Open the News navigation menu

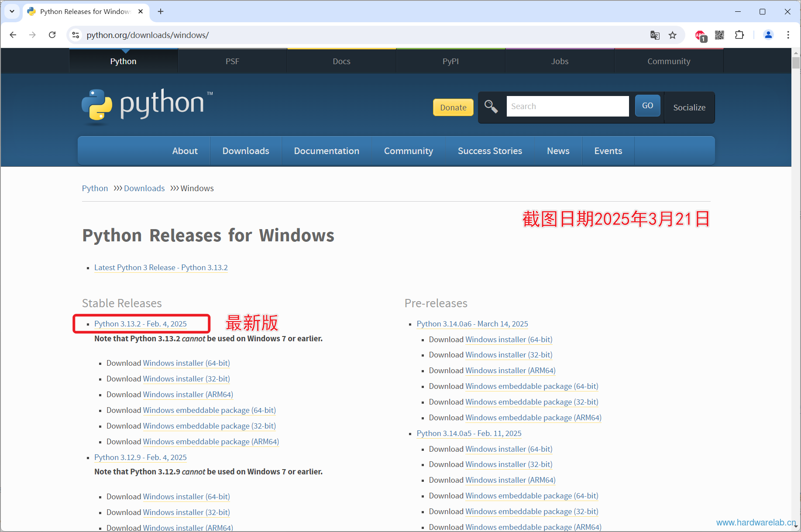pyautogui.click(x=558, y=151)
